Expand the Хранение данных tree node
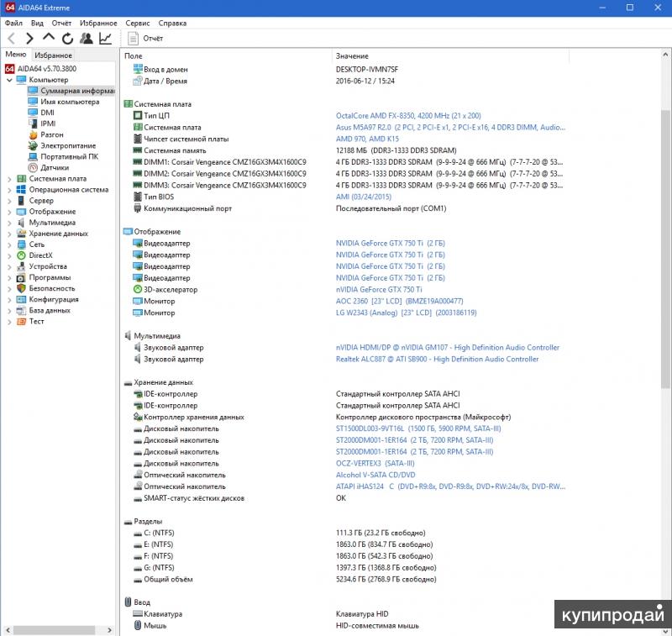 tap(9, 234)
